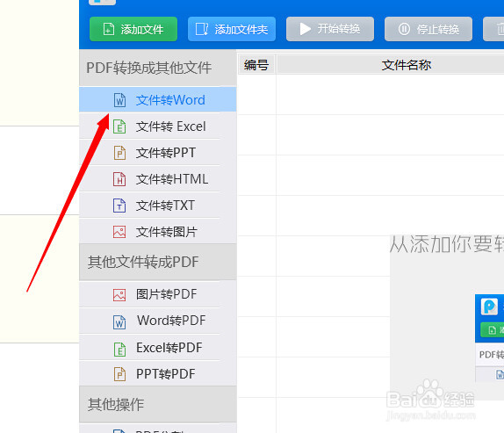This screenshot has height=433, width=504.
Task: Click the picture icon beside 图片转PDF
Action: coord(119,295)
